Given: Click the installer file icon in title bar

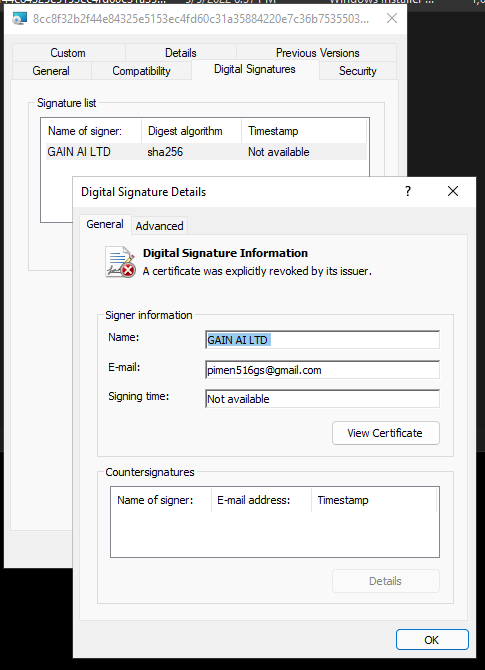Looking at the screenshot, I should tap(19, 19).
